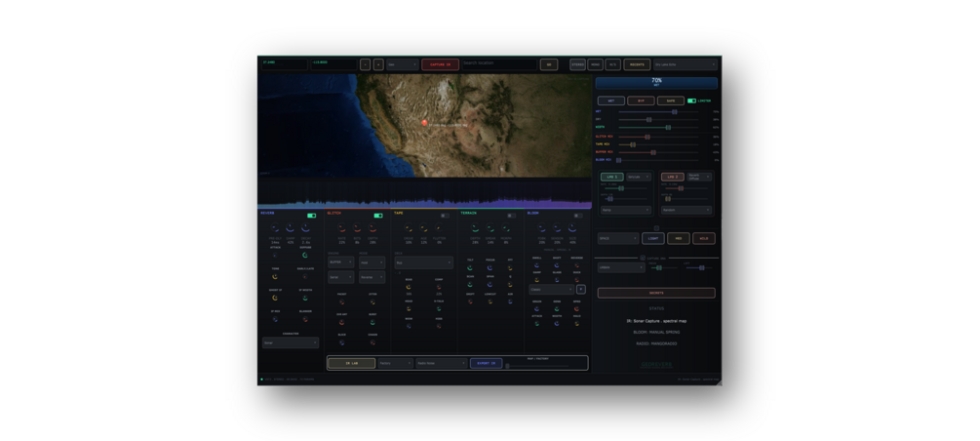
Task: Open the LFO 2 Random shape dropdown
Action: tap(686, 210)
